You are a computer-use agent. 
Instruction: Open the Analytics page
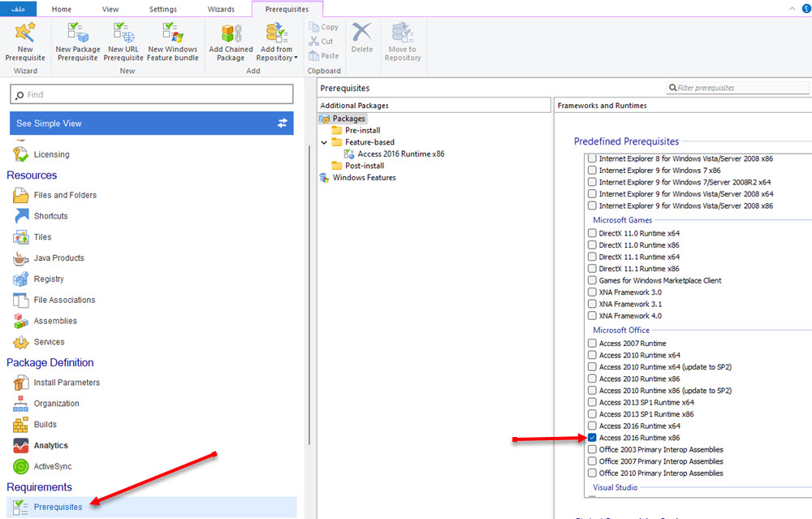41,445
